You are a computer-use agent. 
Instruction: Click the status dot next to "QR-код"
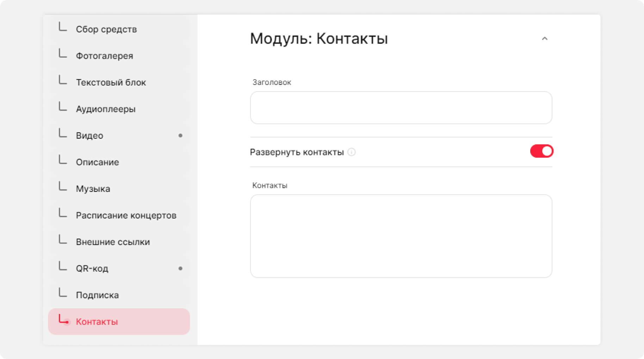pyautogui.click(x=180, y=269)
